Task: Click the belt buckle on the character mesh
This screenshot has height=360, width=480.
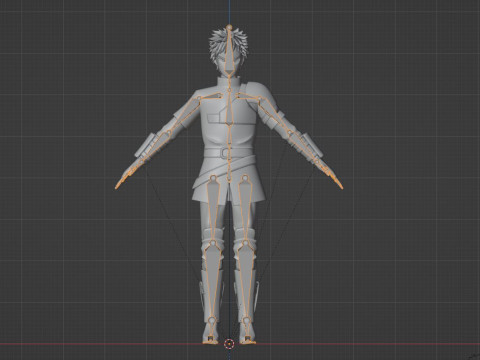Action: (x=226, y=153)
